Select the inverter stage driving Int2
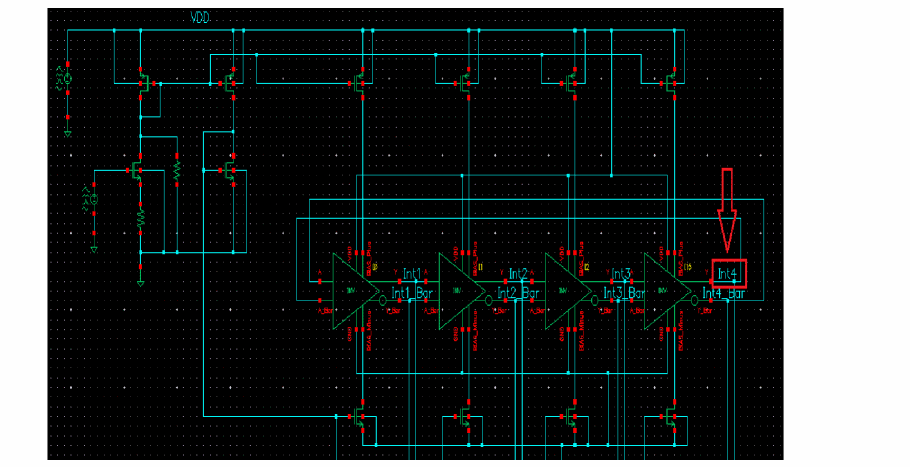This screenshot has height=467, width=910. point(462,291)
